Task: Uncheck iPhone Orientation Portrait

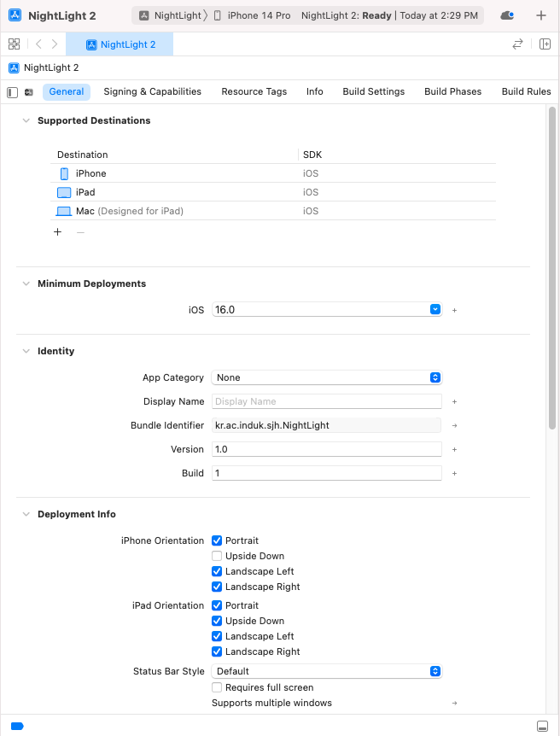Action: pyautogui.click(x=217, y=540)
